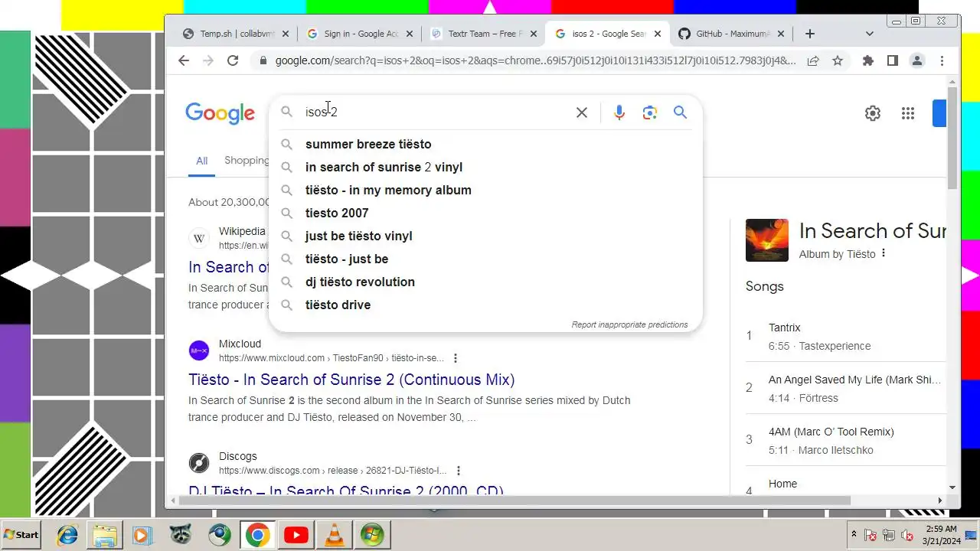Viewport: 980px width, 551px height.
Task: Open the YouTube taskbar icon
Action: (x=296, y=535)
